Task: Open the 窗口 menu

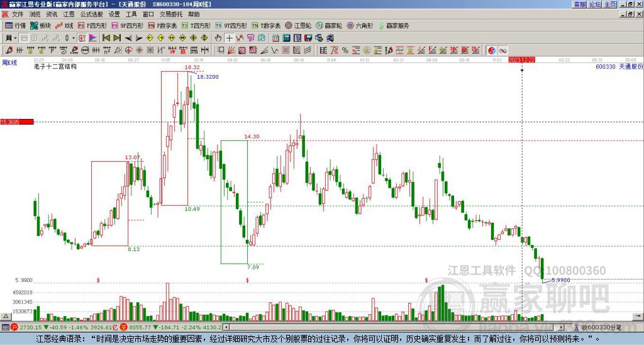Action: [148, 14]
